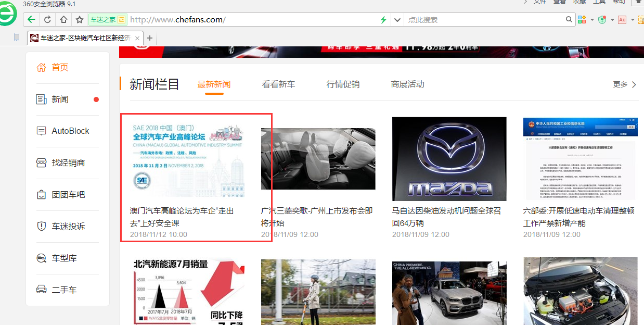Image resolution: width=644 pixels, height=325 pixels.
Task: Click the date 2018/11/12 10:00
Action: [159, 234]
